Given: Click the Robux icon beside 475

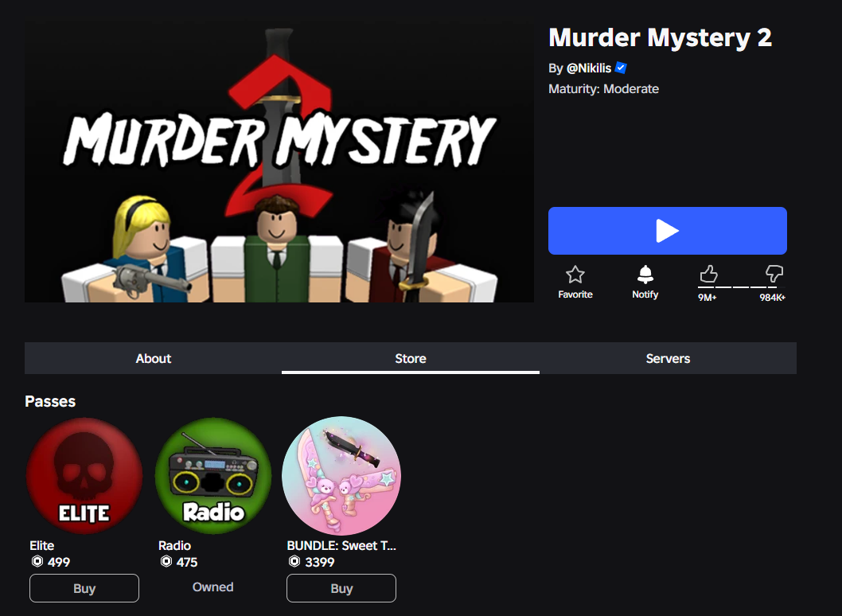Looking at the screenshot, I should (x=166, y=562).
